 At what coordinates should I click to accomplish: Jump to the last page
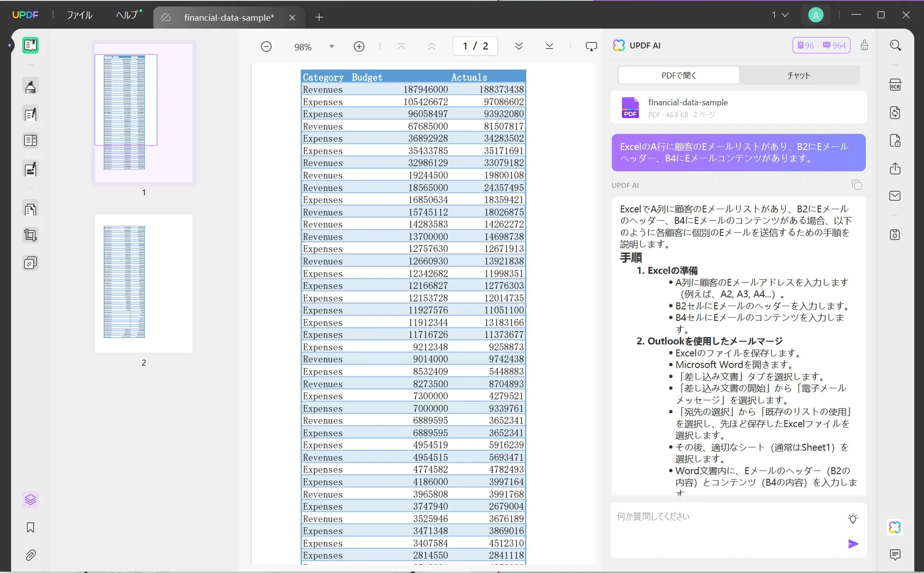pos(549,46)
